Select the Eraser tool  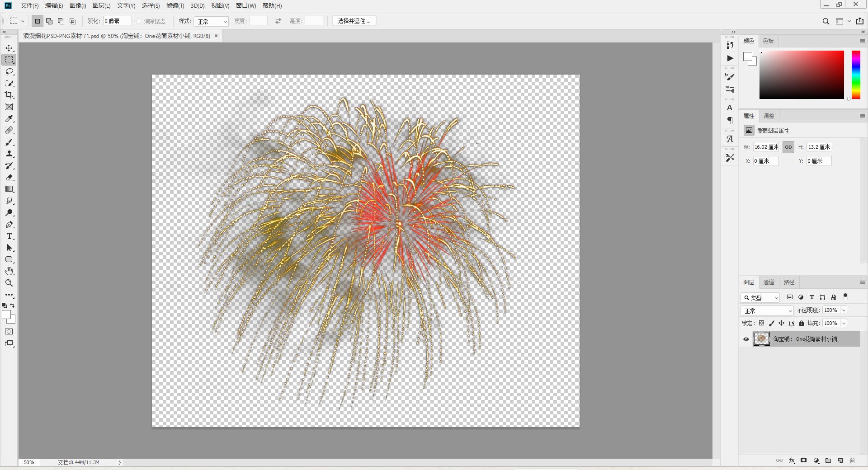pos(9,178)
